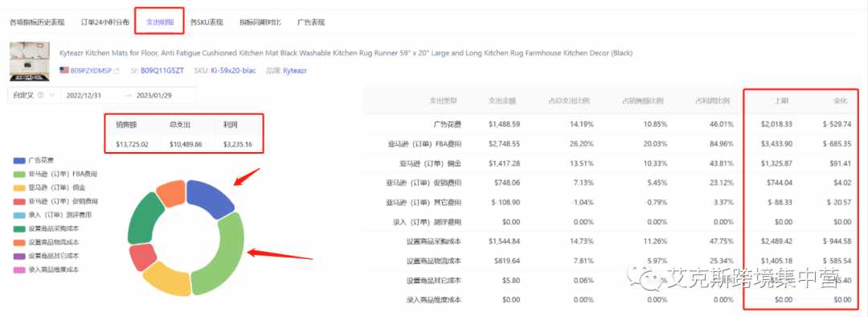Click the 变化 column header
Viewport: 868px width, 317px height.
pos(841,101)
